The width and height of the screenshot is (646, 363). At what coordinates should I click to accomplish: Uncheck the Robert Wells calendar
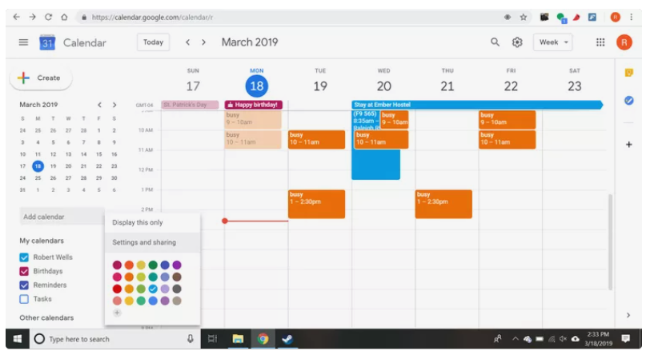tap(24, 258)
